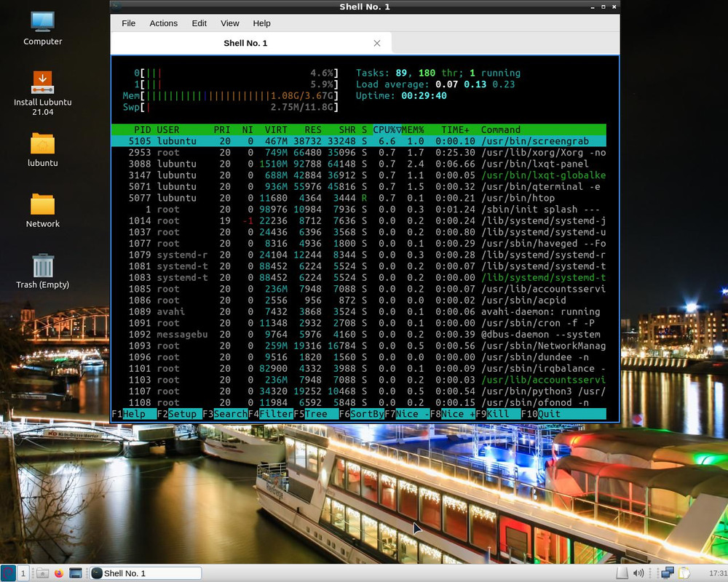This screenshot has width=728, height=582.
Task: Click the show desktop taskbar icon
Action: click(75, 573)
